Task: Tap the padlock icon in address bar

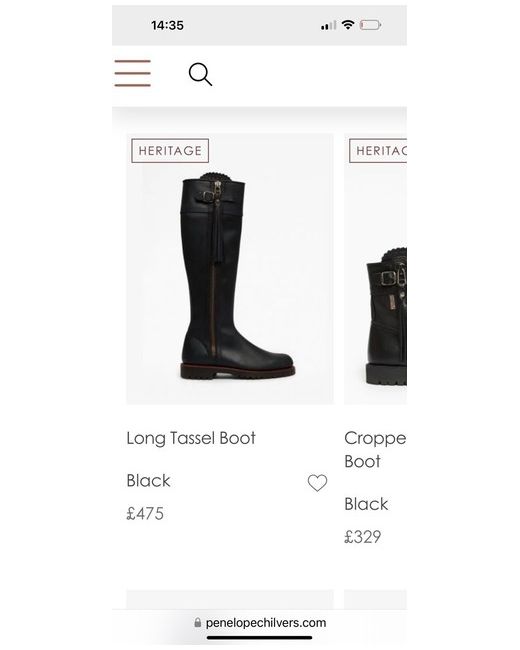Action: 198,623
